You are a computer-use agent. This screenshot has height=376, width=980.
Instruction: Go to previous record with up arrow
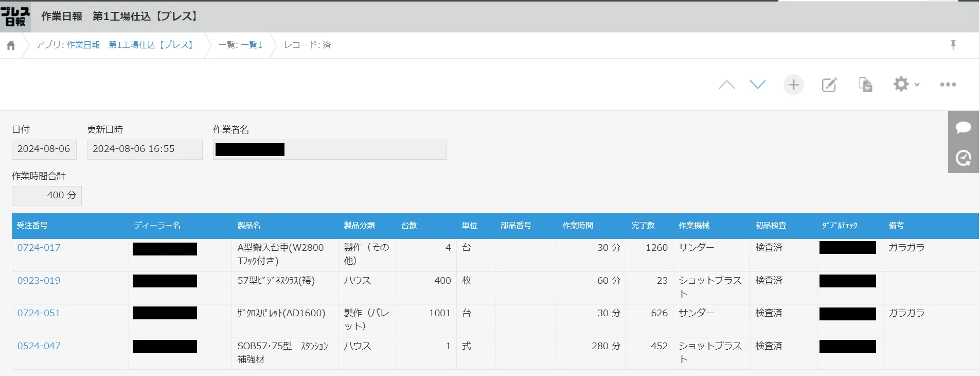pyautogui.click(x=726, y=85)
